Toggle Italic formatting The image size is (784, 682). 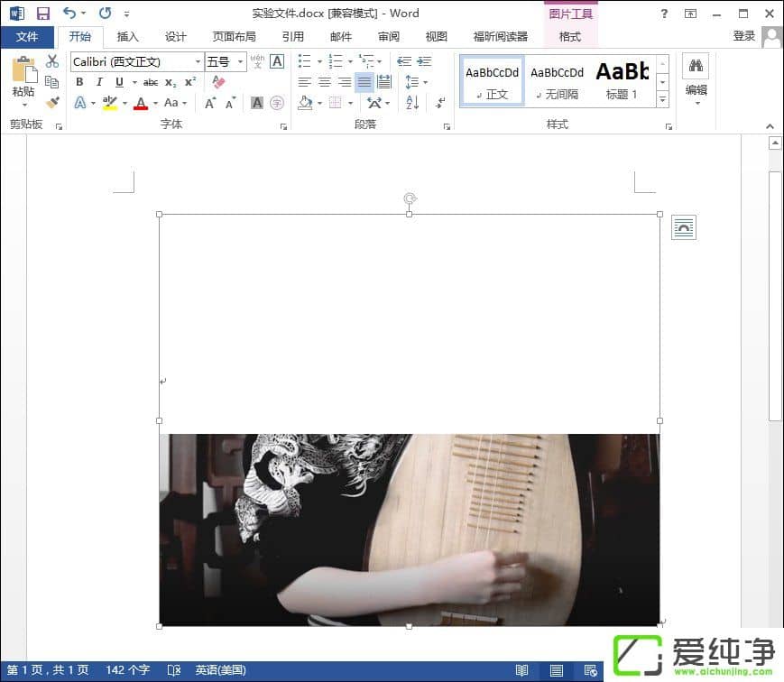[x=99, y=82]
